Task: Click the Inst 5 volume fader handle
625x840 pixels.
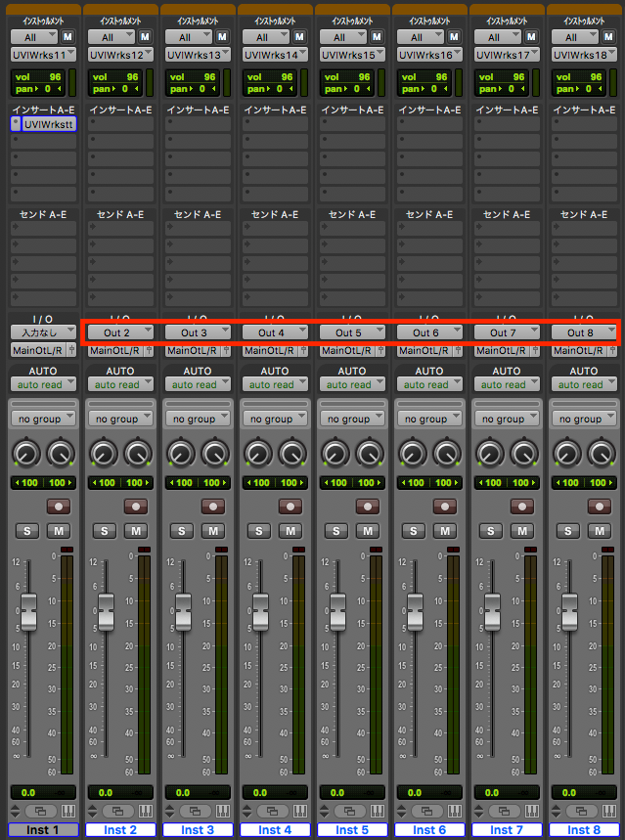Action: click(x=337, y=612)
